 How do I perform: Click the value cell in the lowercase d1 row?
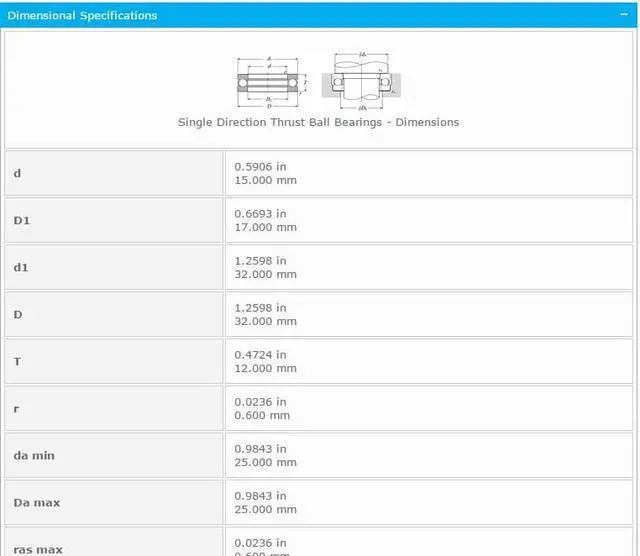(x=265, y=267)
